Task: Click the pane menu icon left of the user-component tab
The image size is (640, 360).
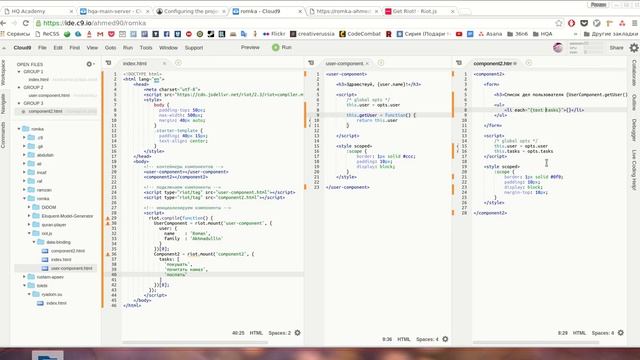Action: 311,63
